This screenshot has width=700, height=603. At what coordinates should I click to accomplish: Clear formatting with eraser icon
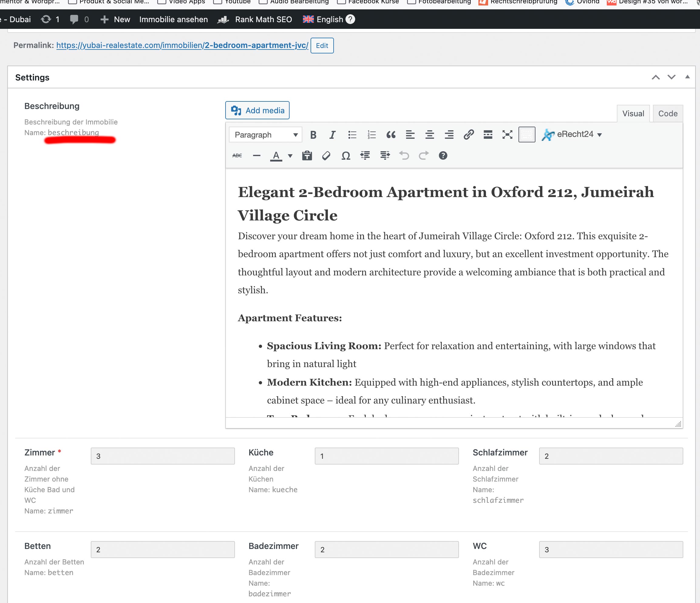(326, 155)
